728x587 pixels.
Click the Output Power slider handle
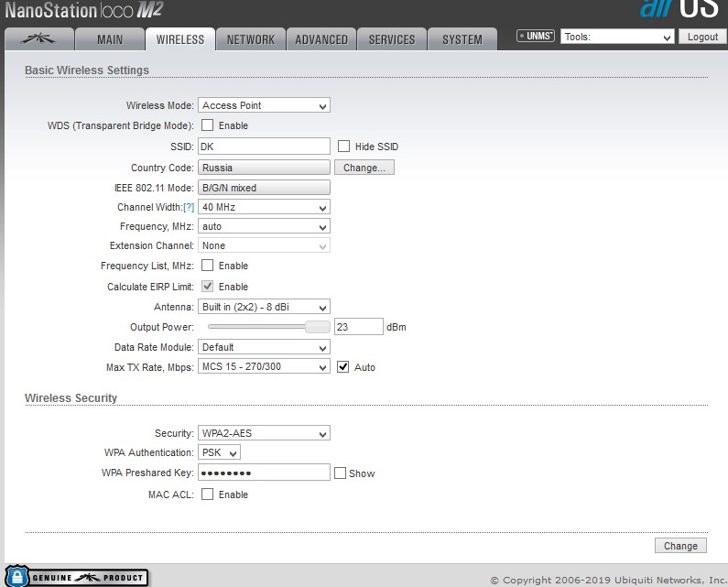click(x=318, y=327)
